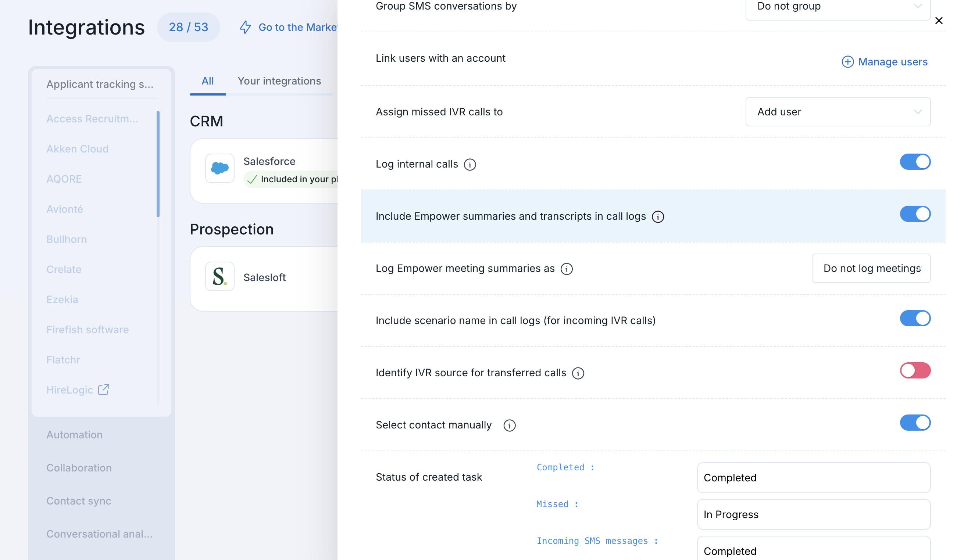
Task: Click the plus icon next to Manage users
Action: 847,62
